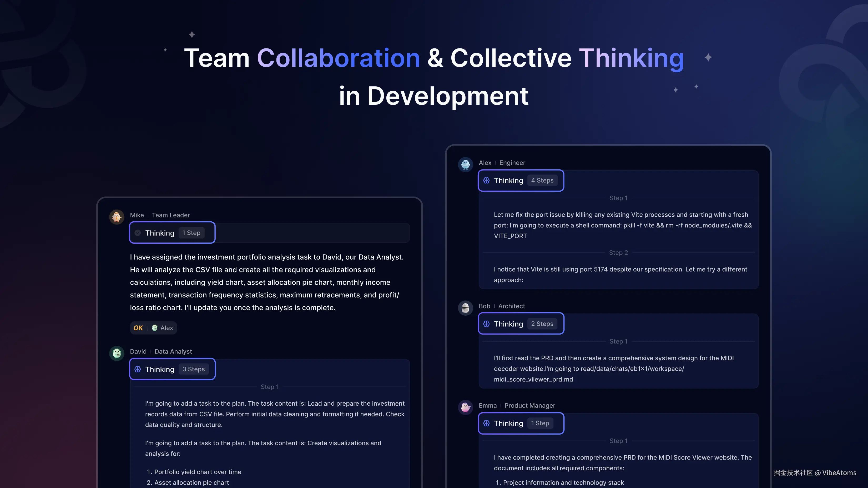Collapse Alex's Thinking 4 Steps block

pos(508,180)
